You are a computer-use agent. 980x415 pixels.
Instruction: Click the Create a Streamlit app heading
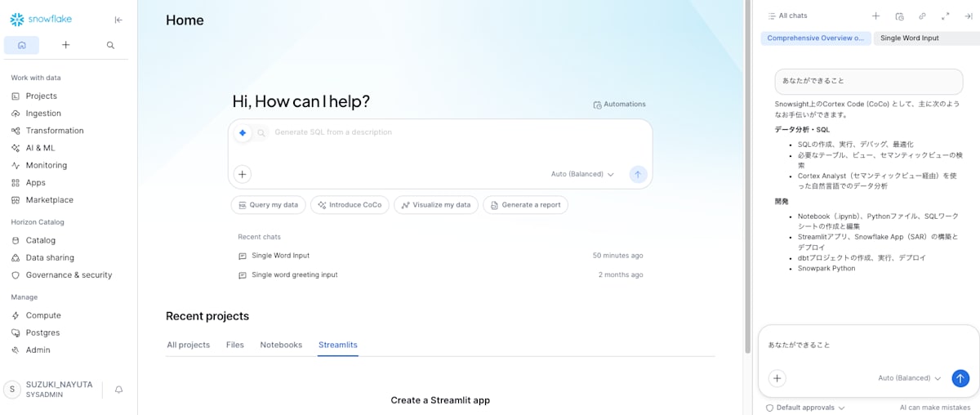(x=440, y=400)
